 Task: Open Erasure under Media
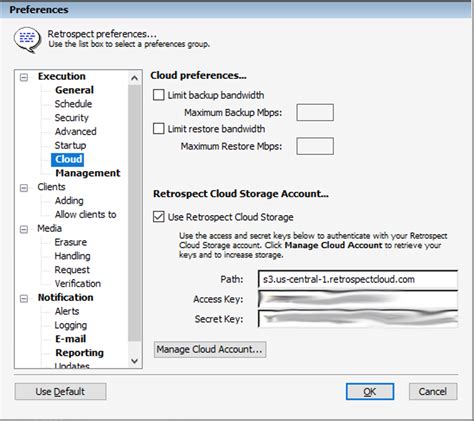tap(71, 242)
